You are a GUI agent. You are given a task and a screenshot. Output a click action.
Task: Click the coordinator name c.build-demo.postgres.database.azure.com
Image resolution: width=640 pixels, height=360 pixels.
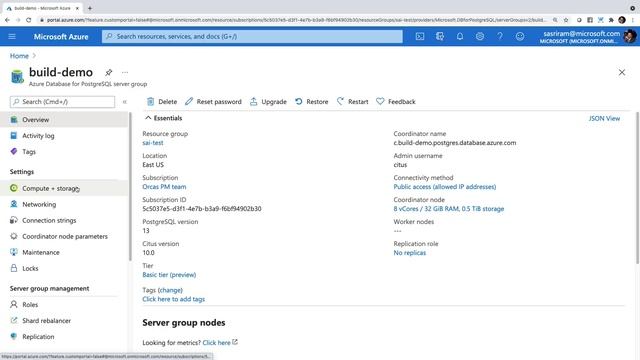[455, 142]
